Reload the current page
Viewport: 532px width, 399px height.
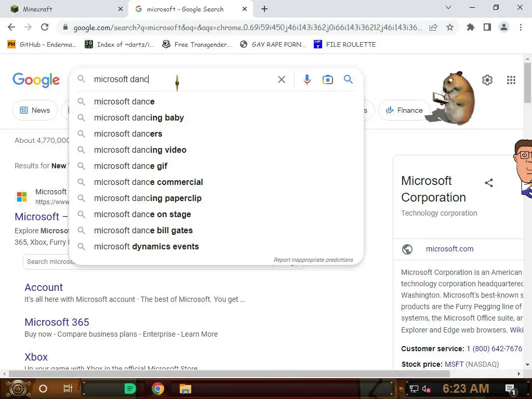point(45,27)
